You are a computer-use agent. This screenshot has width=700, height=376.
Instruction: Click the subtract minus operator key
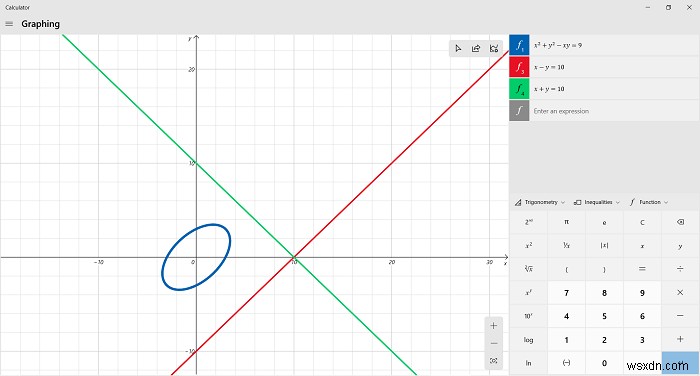tap(680, 316)
